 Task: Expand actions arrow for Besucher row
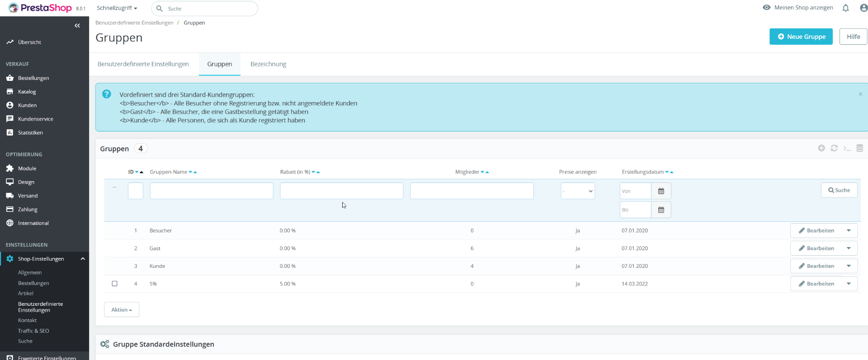849,231
